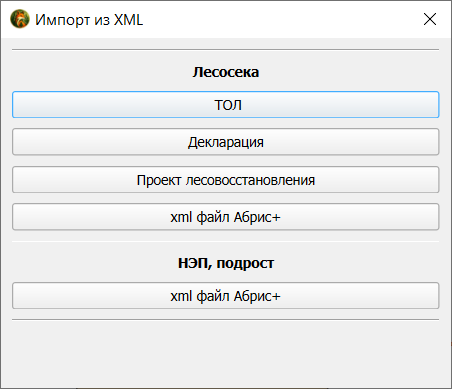Screen dimensions: 452x389
Task: Click the Лесосека section heading
Action: click(x=226, y=72)
